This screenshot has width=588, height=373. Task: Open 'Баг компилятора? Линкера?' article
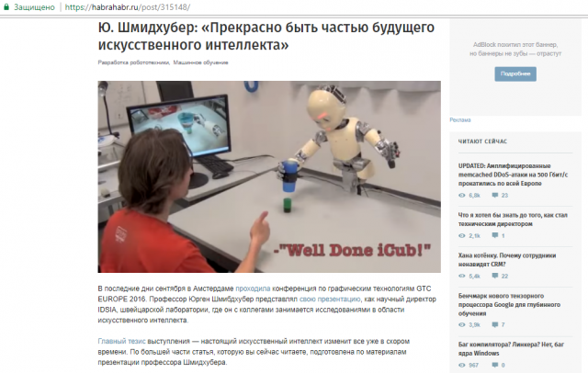tap(511, 349)
